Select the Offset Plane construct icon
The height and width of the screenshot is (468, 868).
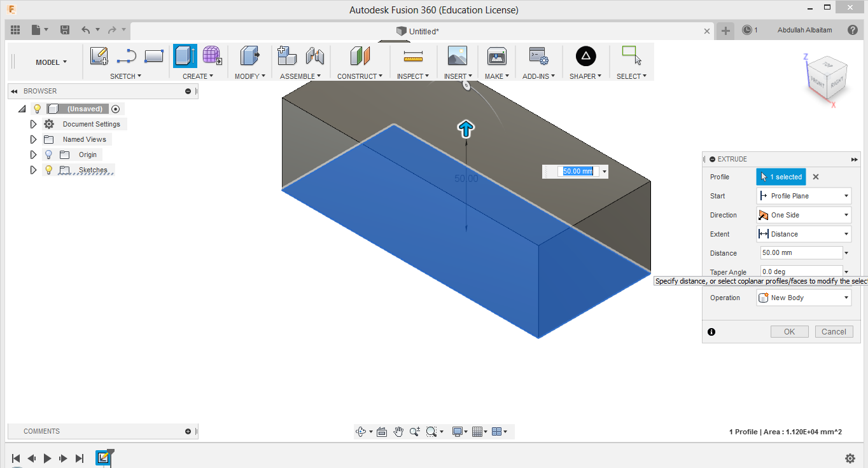pyautogui.click(x=360, y=56)
